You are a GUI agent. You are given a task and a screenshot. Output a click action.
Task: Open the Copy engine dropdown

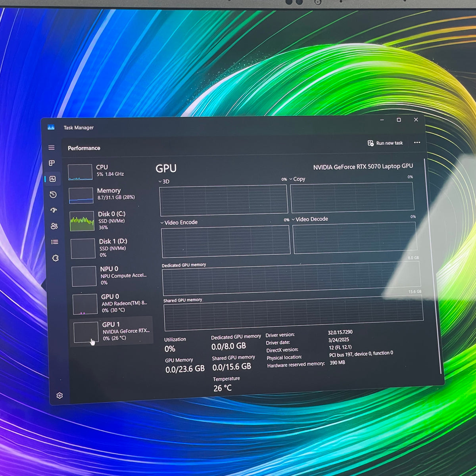pyautogui.click(x=297, y=179)
